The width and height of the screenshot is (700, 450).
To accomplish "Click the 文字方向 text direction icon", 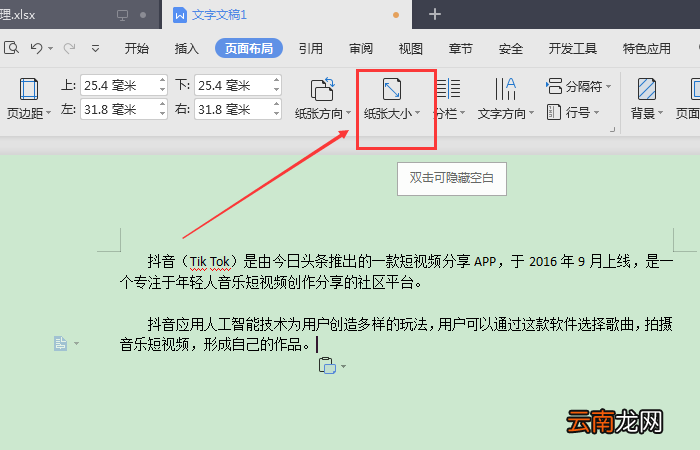I will 505,88.
